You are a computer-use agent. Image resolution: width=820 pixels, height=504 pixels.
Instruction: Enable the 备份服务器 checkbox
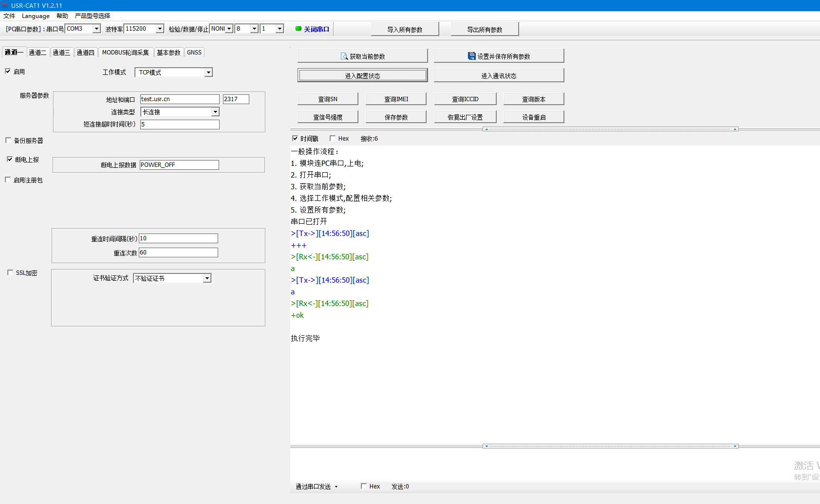coord(8,140)
